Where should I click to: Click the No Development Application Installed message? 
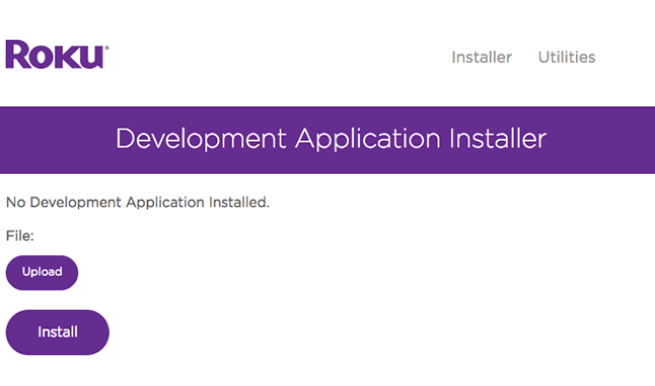(x=137, y=203)
